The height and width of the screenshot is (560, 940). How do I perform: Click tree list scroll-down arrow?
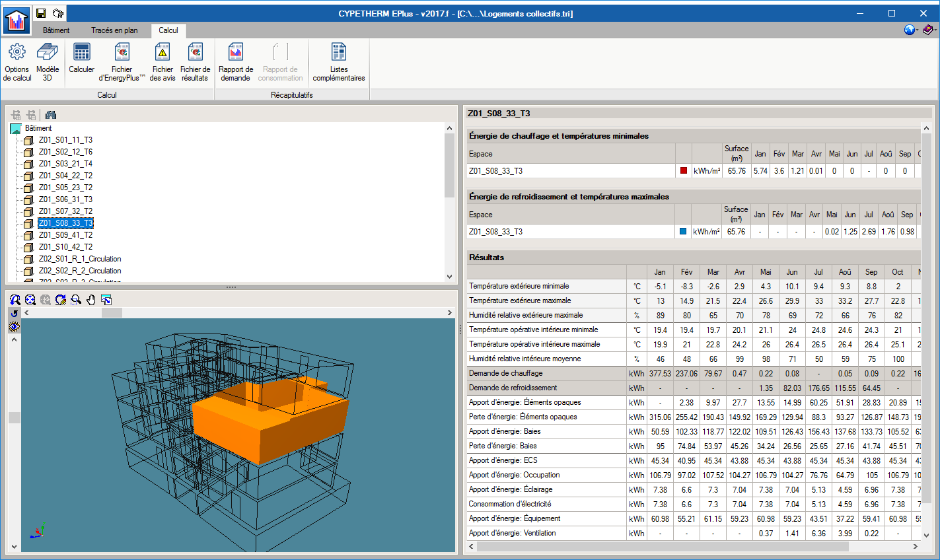[x=450, y=277]
